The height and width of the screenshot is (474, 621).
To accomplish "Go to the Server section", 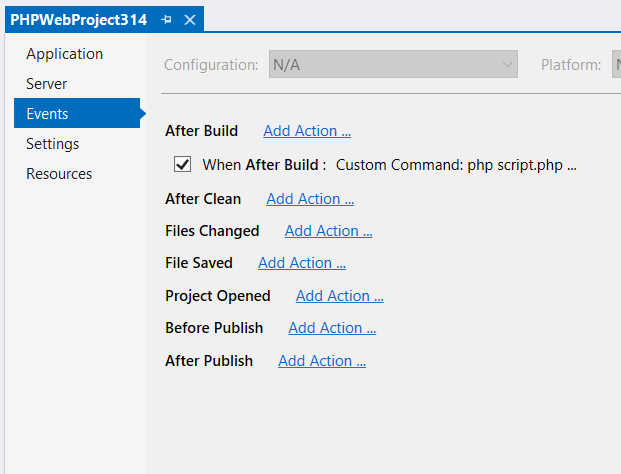I will (x=47, y=84).
